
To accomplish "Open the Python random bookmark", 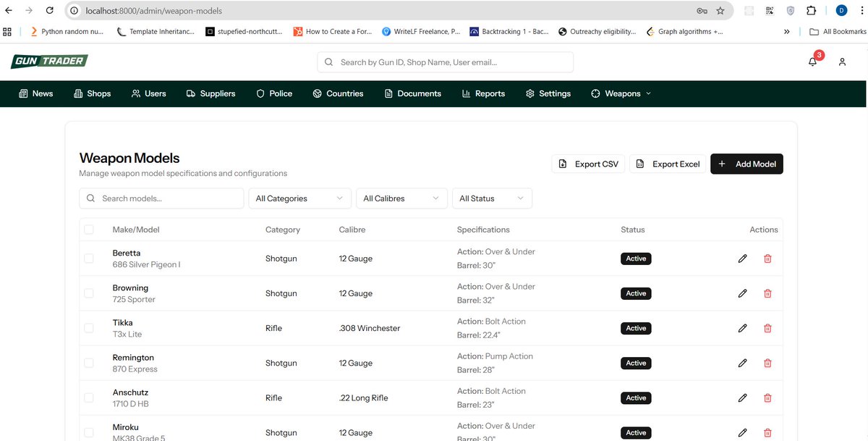I will point(67,32).
